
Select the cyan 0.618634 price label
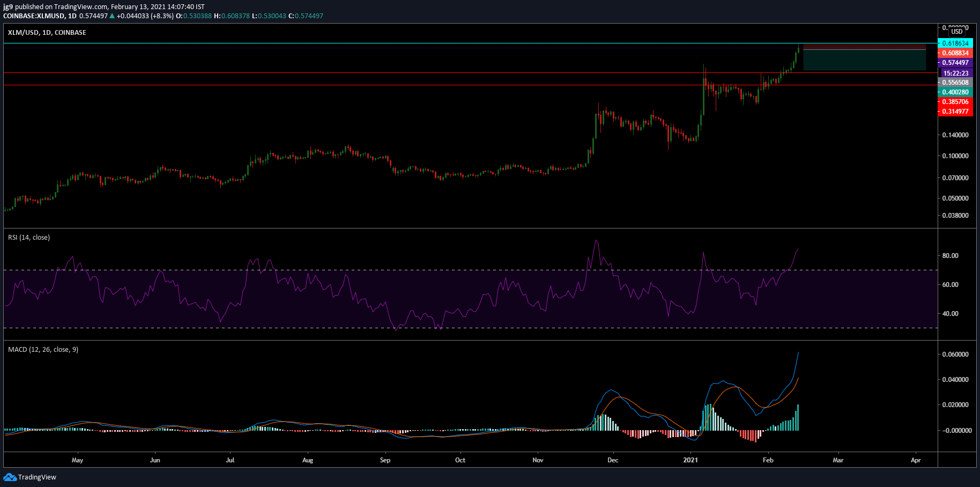[x=955, y=43]
